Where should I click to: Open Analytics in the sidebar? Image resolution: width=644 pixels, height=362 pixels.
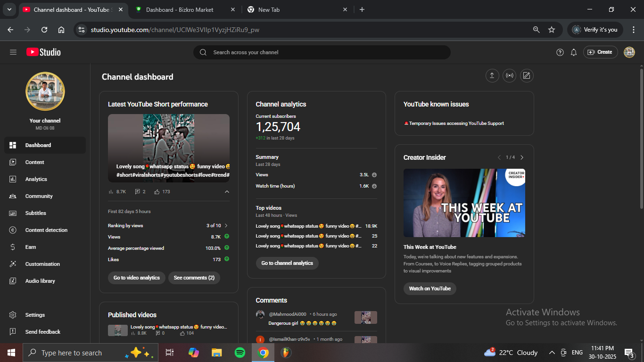pos(36,179)
